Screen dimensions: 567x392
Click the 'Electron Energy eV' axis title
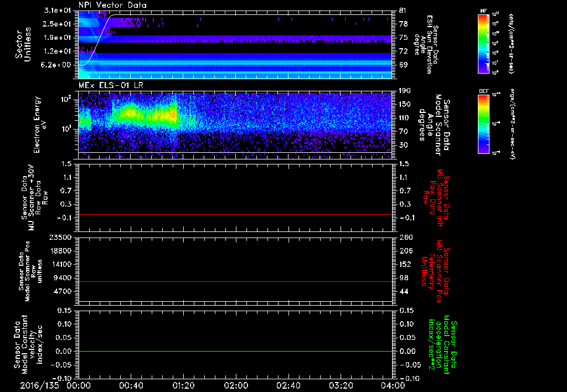point(42,125)
